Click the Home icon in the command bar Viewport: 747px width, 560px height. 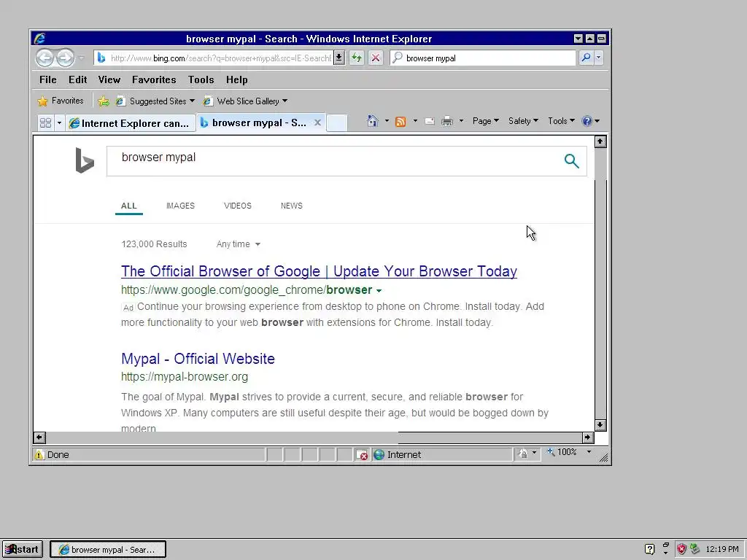pos(373,121)
